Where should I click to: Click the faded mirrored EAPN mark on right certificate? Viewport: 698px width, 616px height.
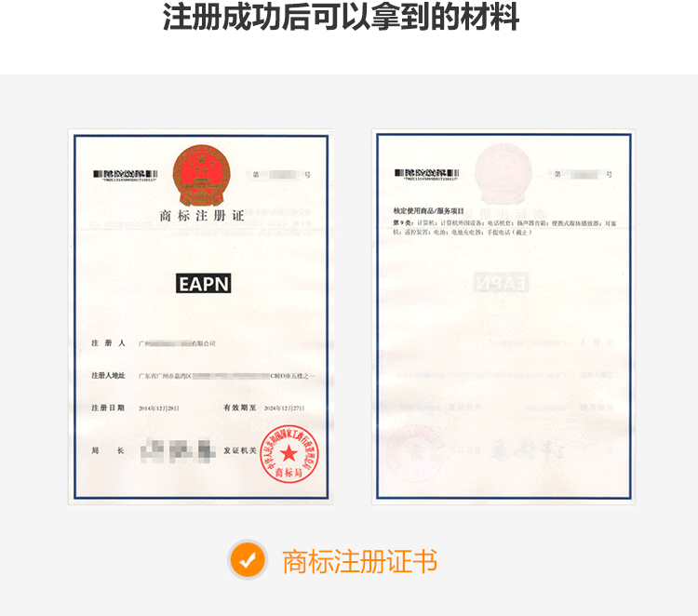501,283
